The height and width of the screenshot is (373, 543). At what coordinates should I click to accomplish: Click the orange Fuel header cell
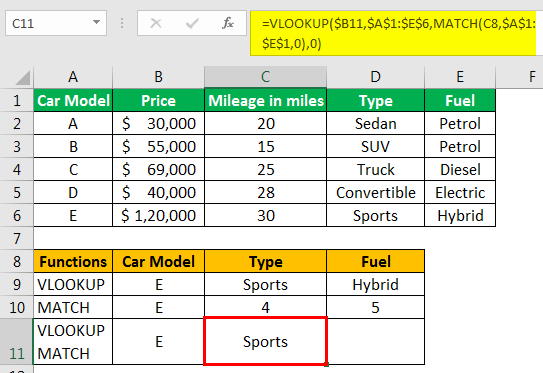pos(376,261)
